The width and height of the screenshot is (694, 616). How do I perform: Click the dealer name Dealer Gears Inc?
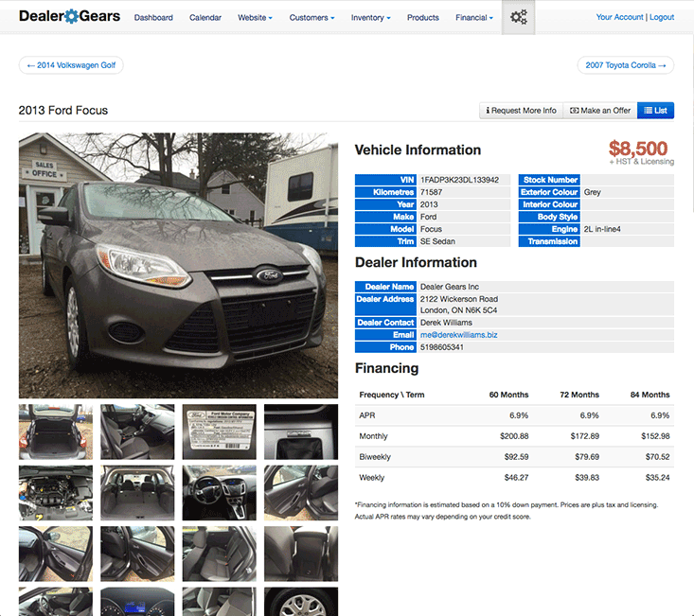pyautogui.click(x=449, y=287)
